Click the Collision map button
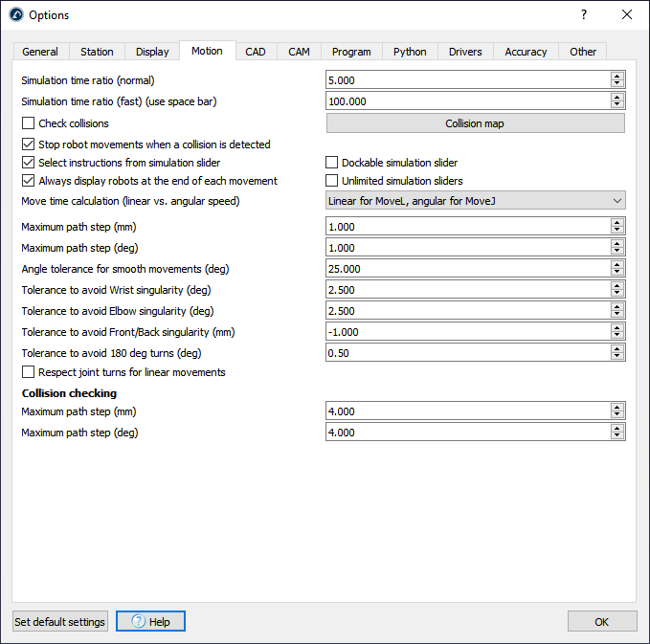The width and height of the screenshot is (650, 644). click(x=476, y=123)
